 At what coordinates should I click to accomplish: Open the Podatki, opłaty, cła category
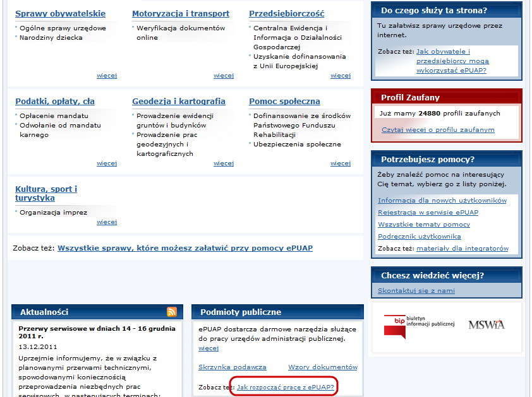pyautogui.click(x=55, y=102)
